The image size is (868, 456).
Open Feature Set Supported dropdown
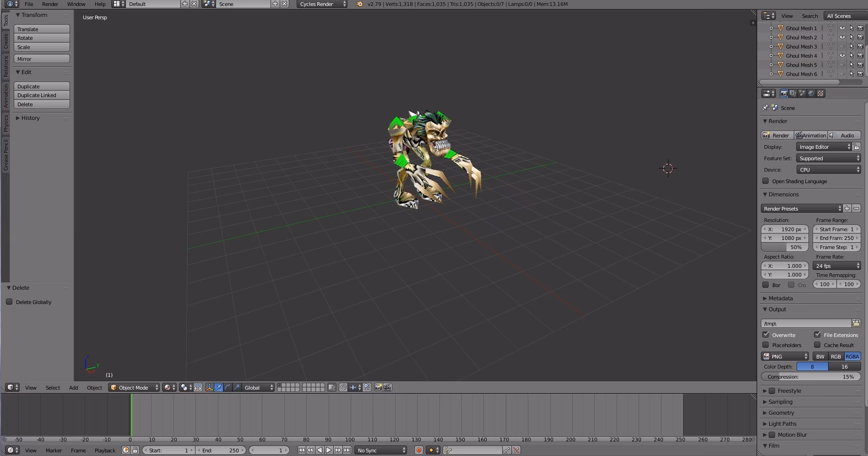coord(829,158)
